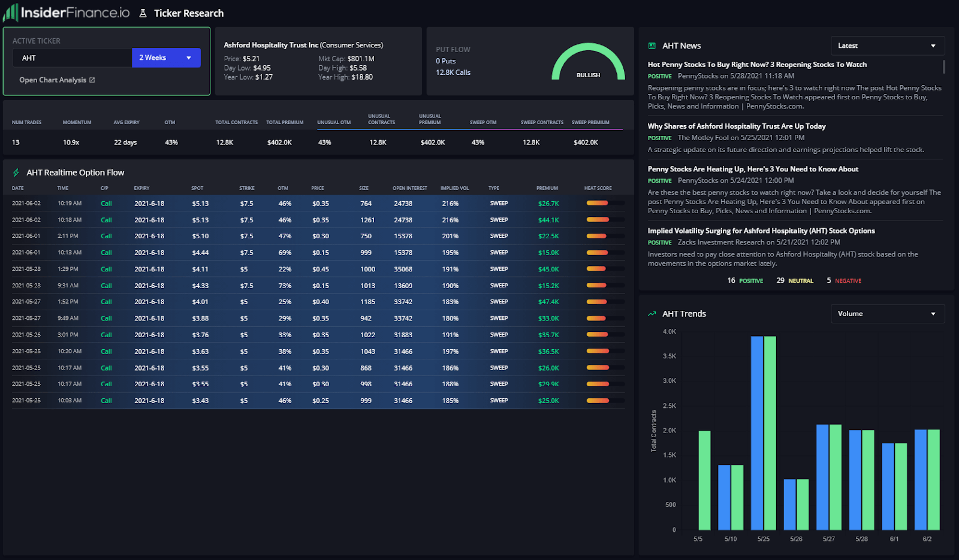Click the $36.5K premium value
This screenshot has width=959, height=560.
pos(548,352)
